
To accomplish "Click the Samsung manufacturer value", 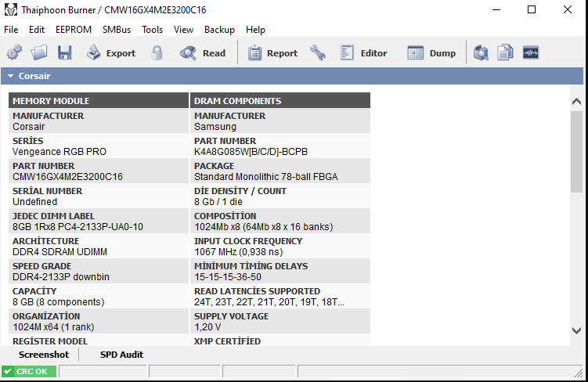I will click(215, 126).
